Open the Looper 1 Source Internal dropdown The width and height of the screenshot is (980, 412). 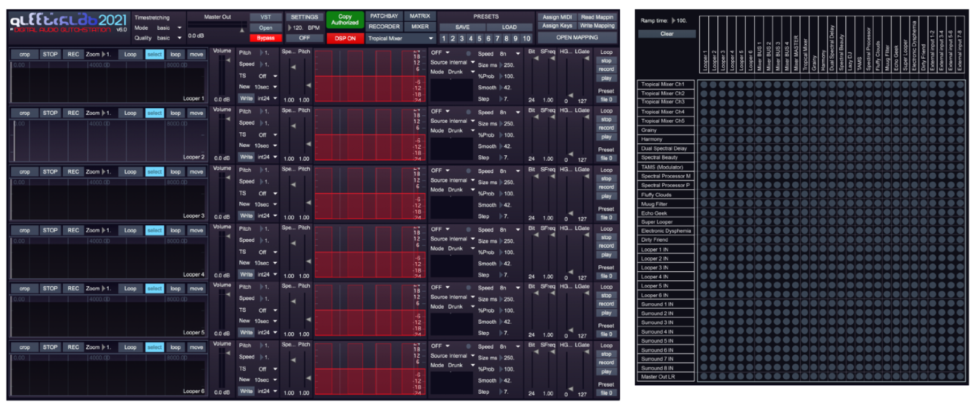click(452, 62)
